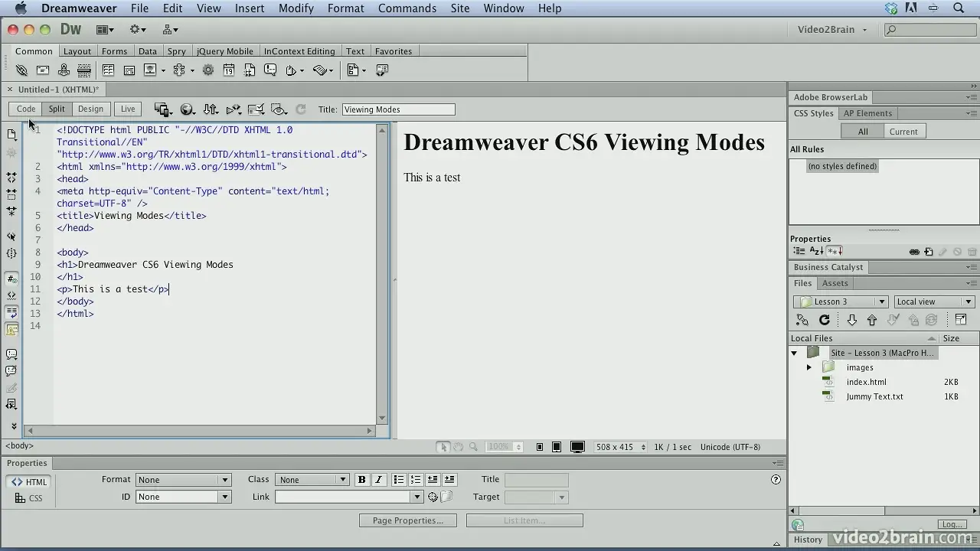Open the ID dropdown
Screen dimensions: 980x551
tap(184, 497)
